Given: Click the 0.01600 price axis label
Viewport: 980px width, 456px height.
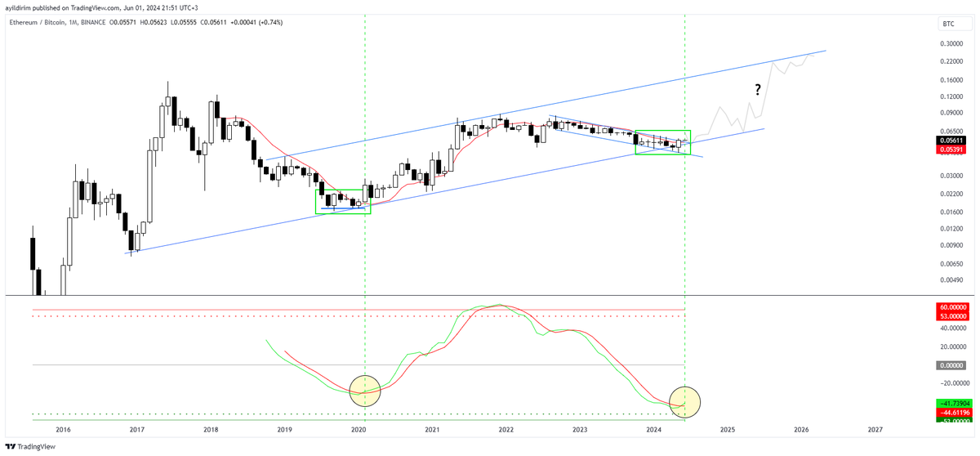Looking at the screenshot, I should coord(951,212).
